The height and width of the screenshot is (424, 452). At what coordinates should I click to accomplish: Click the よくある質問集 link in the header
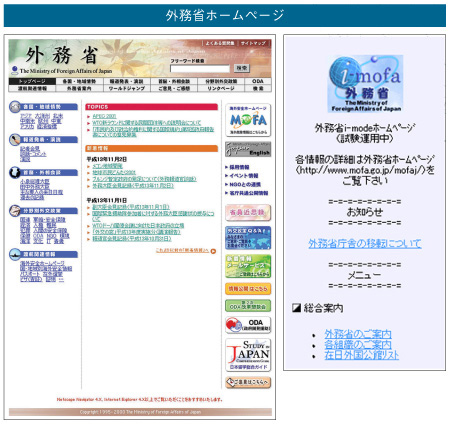click(x=220, y=43)
